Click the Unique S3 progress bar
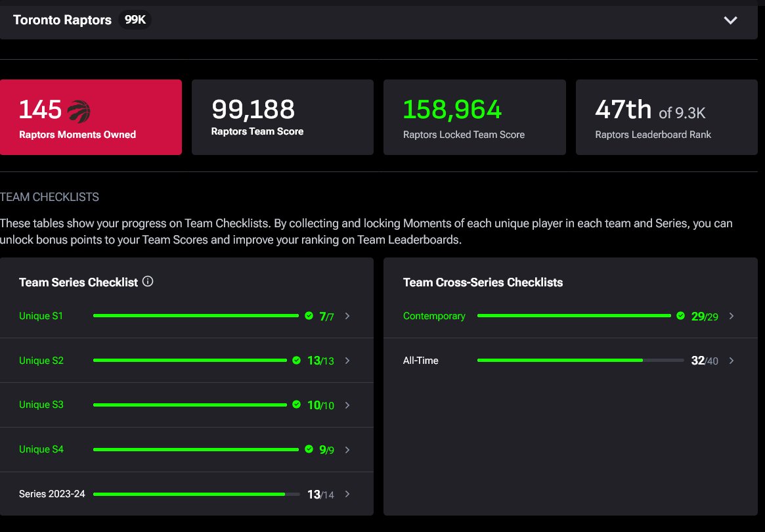 point(190,405)
